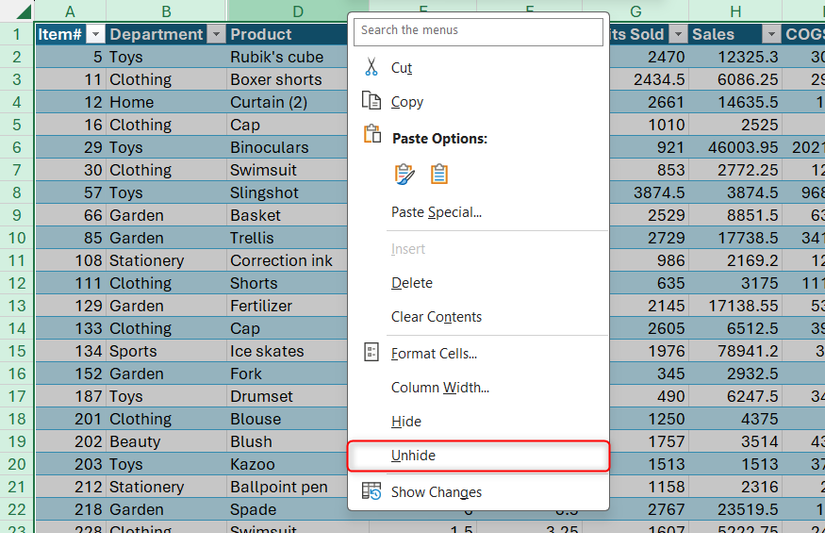Select column A header

70,11
